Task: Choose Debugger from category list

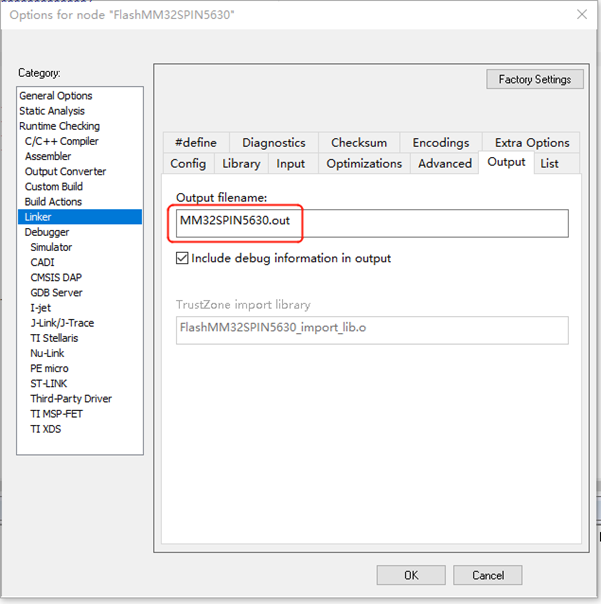Action: pyautogui.click(x=47, y=232)
